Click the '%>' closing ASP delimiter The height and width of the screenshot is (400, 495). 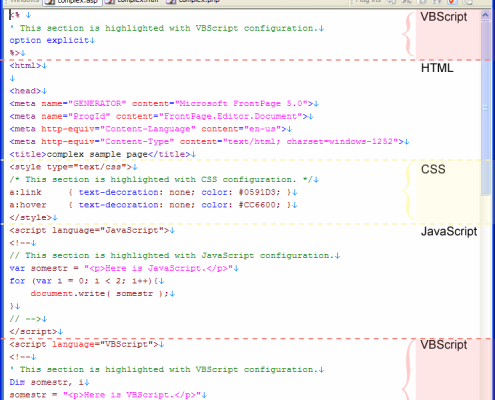14,53
